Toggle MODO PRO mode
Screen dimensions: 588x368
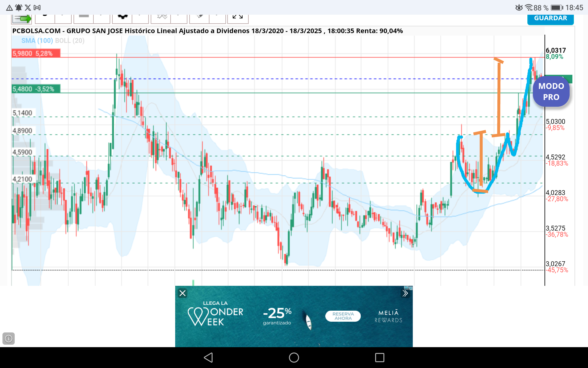click(551, 91)
